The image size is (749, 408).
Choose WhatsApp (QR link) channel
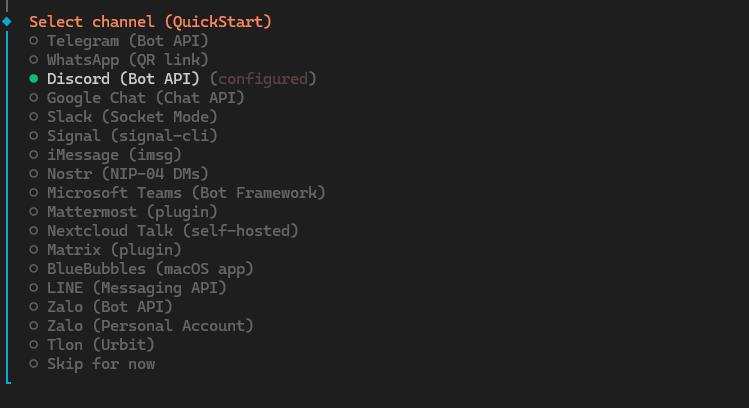coord(127,60)
